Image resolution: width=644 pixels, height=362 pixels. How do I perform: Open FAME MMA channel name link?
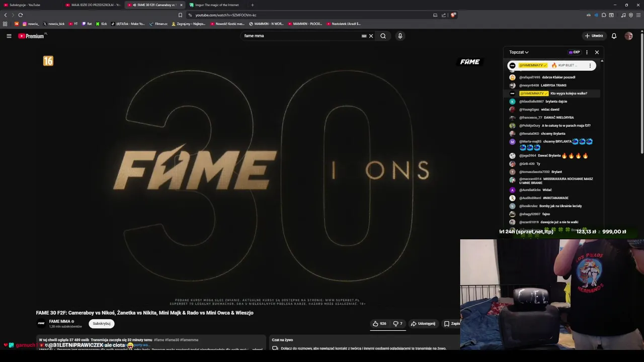click(59, 321)
